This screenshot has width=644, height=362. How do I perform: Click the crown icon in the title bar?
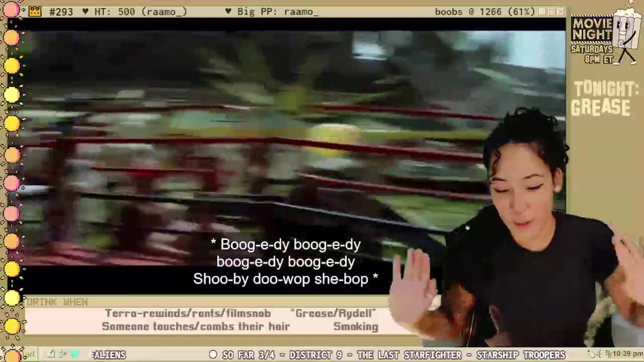tap(35, 12)
